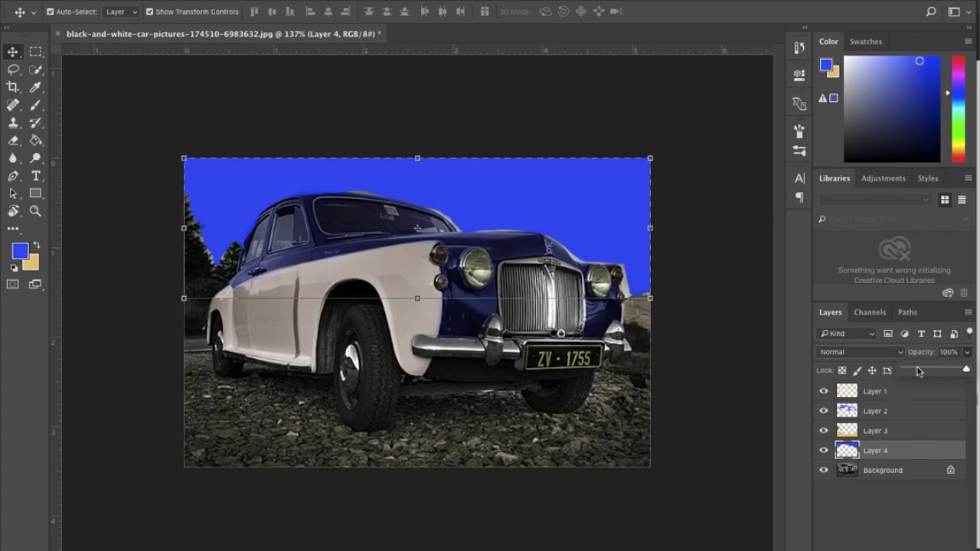This screenshot has height=551, width=980.
Task: Open the Brush Settings panel icon
Action: point(799,131)
